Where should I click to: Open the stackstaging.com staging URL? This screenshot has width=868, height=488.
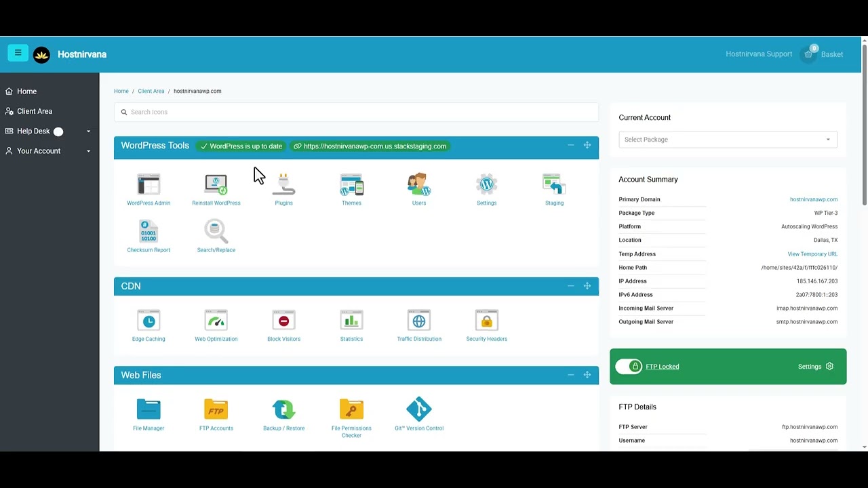[370, 146]
